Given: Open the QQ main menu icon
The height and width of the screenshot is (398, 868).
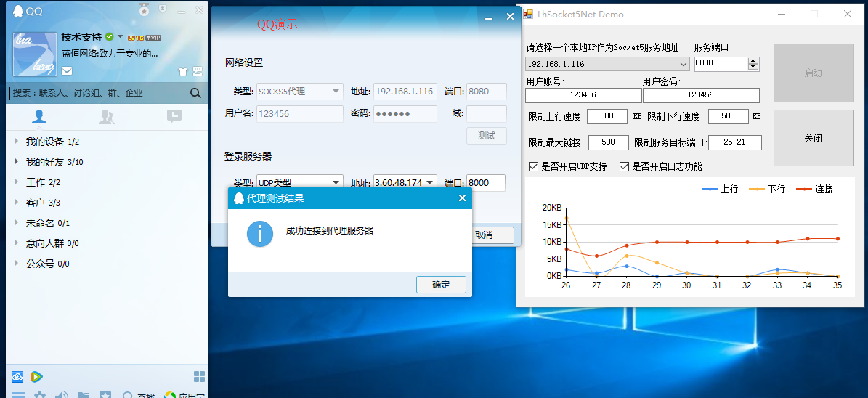Looking at the screenshot, I should [x=18, y=395].
